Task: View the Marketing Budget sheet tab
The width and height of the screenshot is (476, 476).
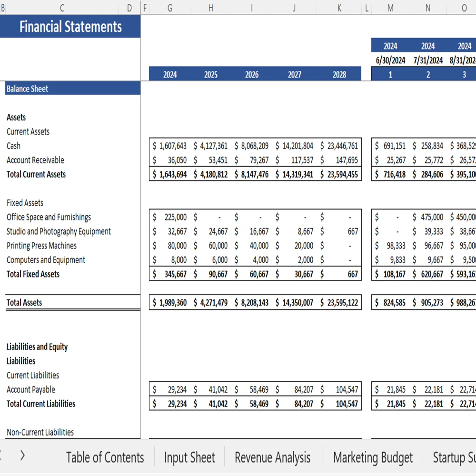Action: pos(373,457)
